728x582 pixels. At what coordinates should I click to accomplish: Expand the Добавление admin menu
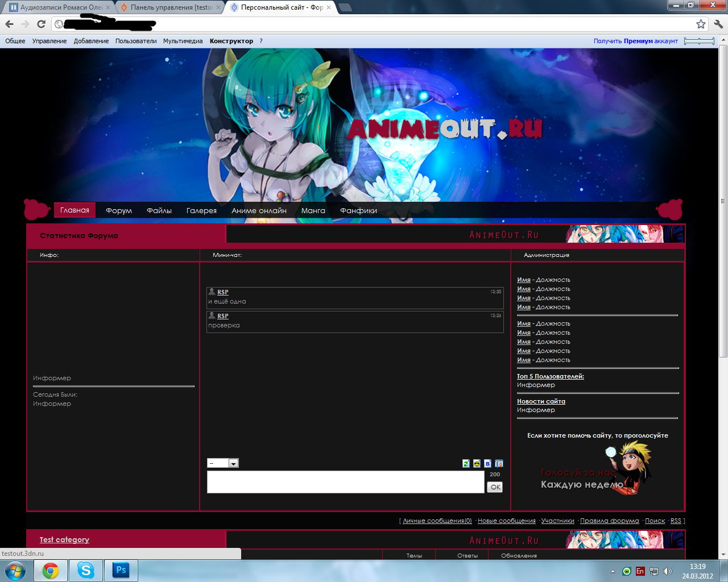click(91, 41)
